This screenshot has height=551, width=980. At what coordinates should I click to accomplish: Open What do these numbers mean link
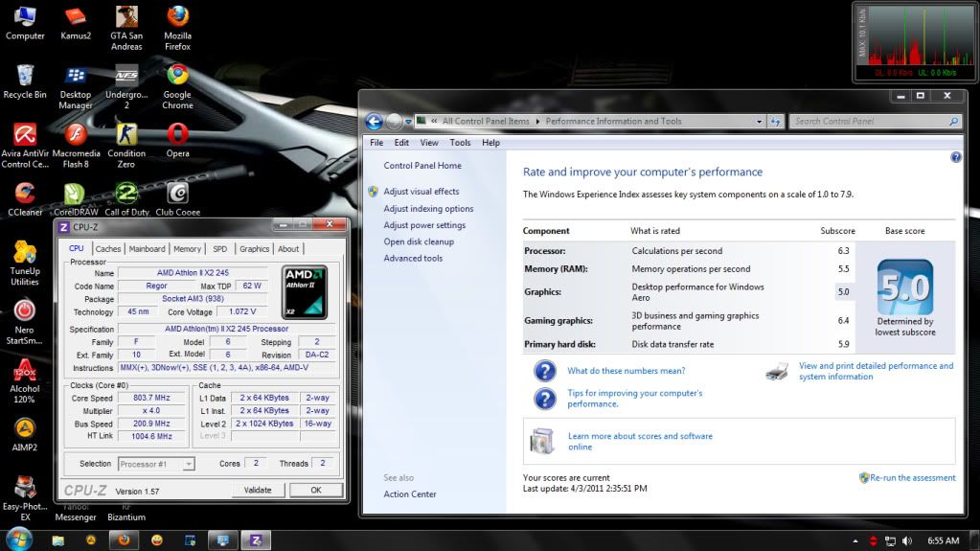(x=627, y=371)
